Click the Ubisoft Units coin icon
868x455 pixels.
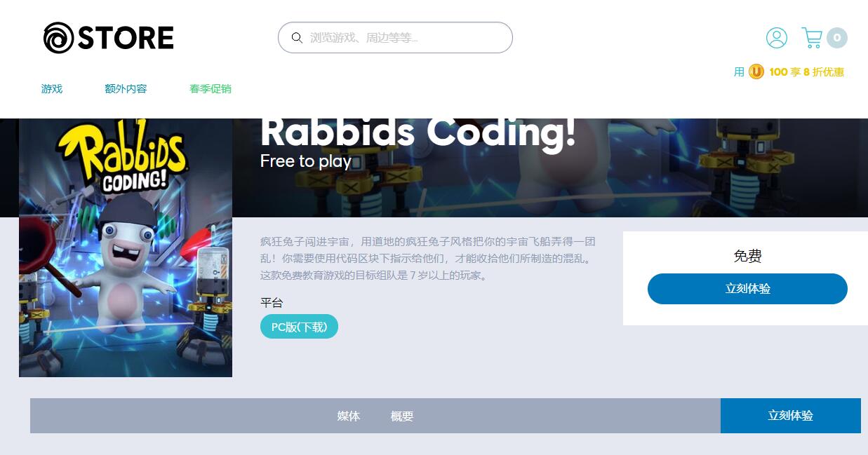pyautogui.click(x=756, y=72)
